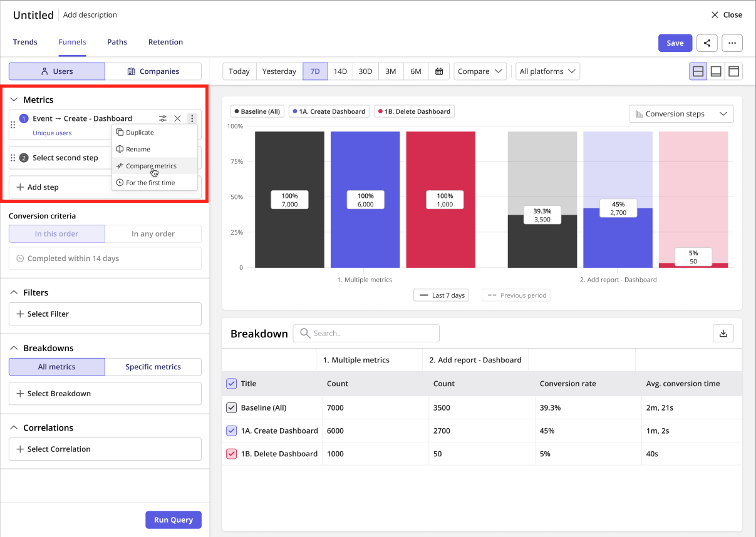Toggle the select-all Title checkbox
The width and height of the screenshot is (756, 537).
point(231,384)
